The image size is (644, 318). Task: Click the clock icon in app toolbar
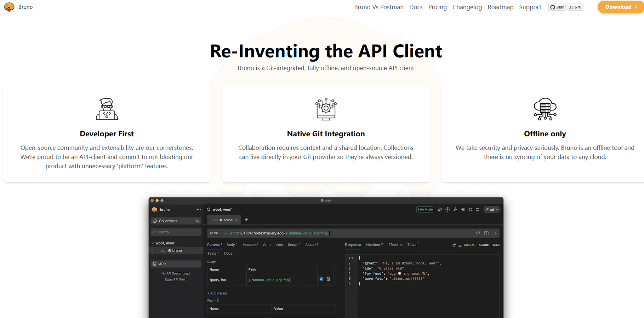[448, 210]
